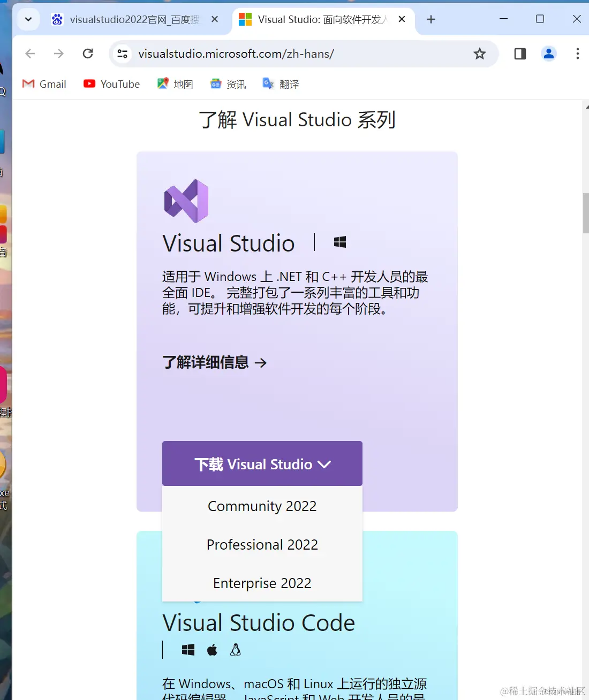Click the Apple icon under Visual Studio Code

213,650
